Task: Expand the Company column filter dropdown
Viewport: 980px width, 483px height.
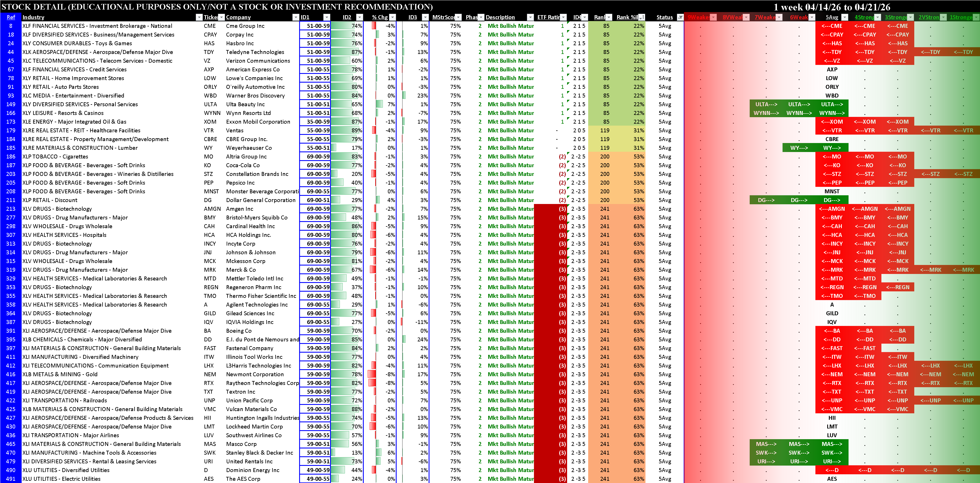Action: [x=295, y=17]
